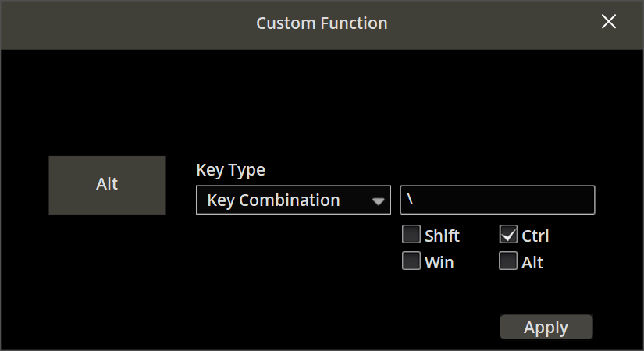Click the large Alt key button

click(x=107, y=185)
